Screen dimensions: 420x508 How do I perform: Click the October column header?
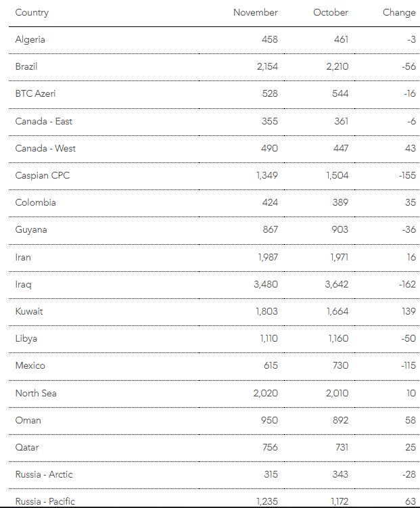coord(331,13)
